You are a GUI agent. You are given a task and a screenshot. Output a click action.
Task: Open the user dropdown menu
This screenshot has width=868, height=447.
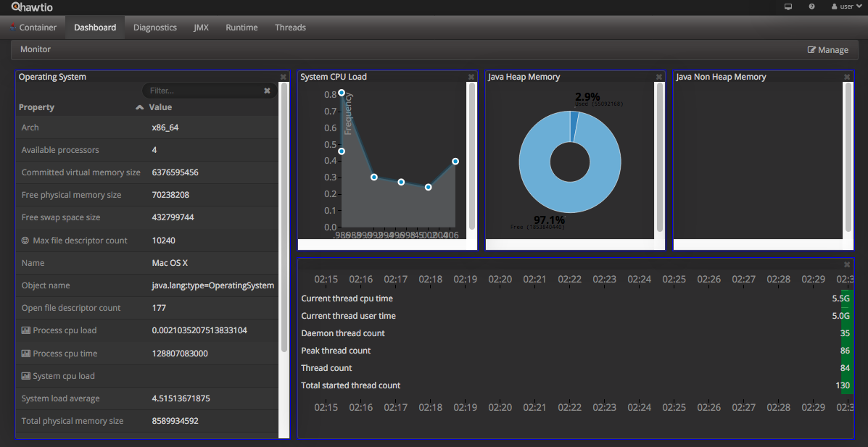[x=846, y=7]
